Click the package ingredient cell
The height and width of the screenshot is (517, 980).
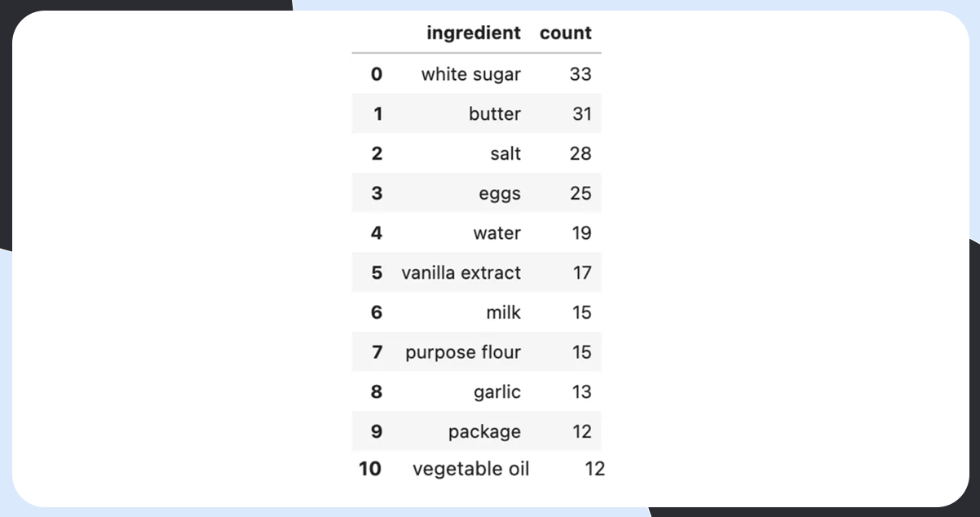pyautogui.click(x=484, y=431)
